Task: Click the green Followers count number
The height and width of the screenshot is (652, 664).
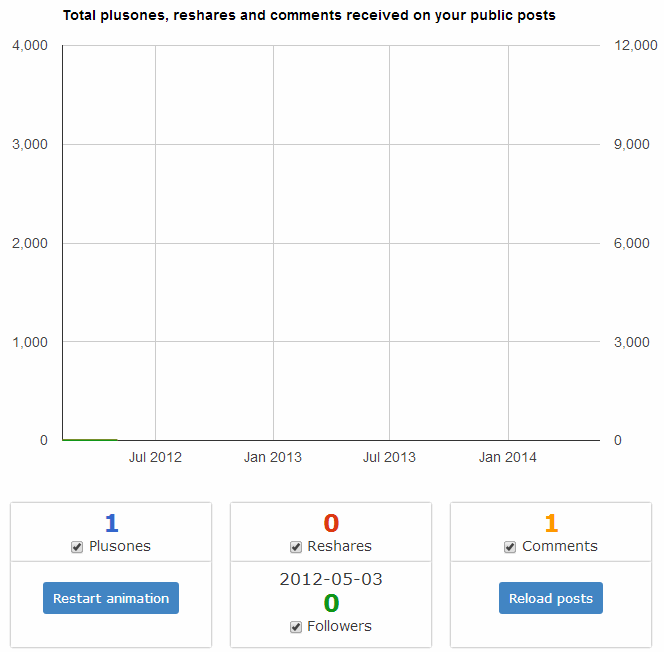Action: pos(331,603)
